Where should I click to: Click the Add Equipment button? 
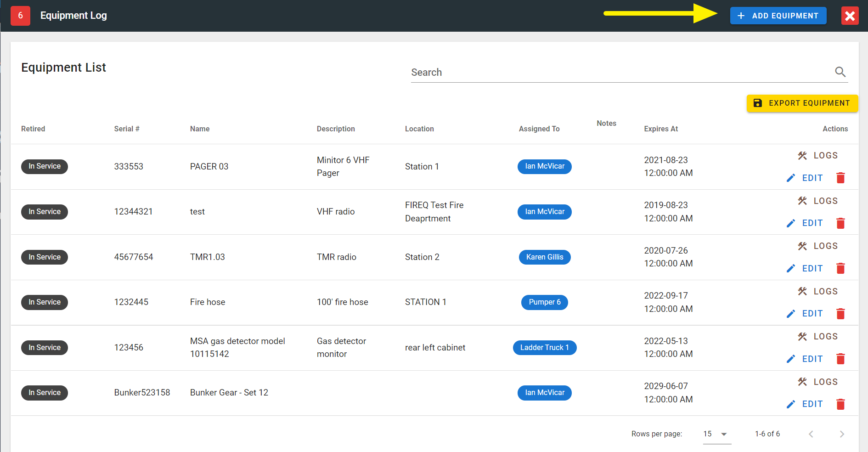pyautogui.click(x=778, y=16)
